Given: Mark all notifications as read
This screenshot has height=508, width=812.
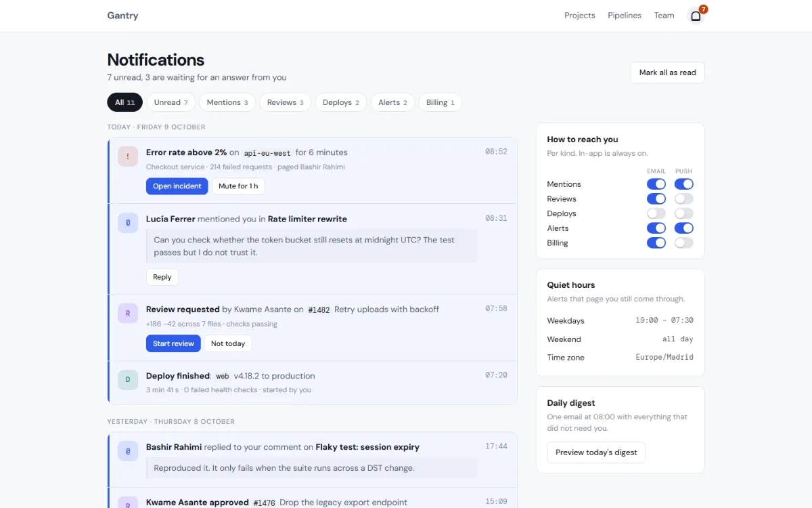Looking at the screenshot, I should [x=668, y=72].
